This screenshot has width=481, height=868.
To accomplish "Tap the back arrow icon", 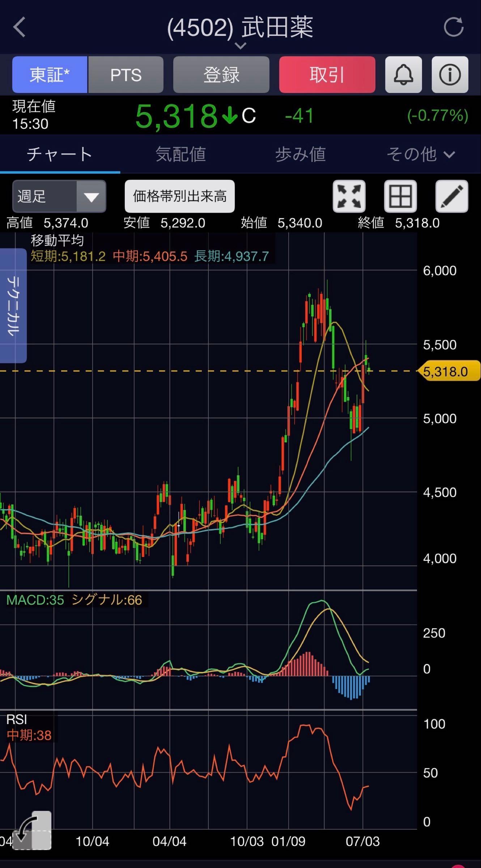I will [19, 27].
